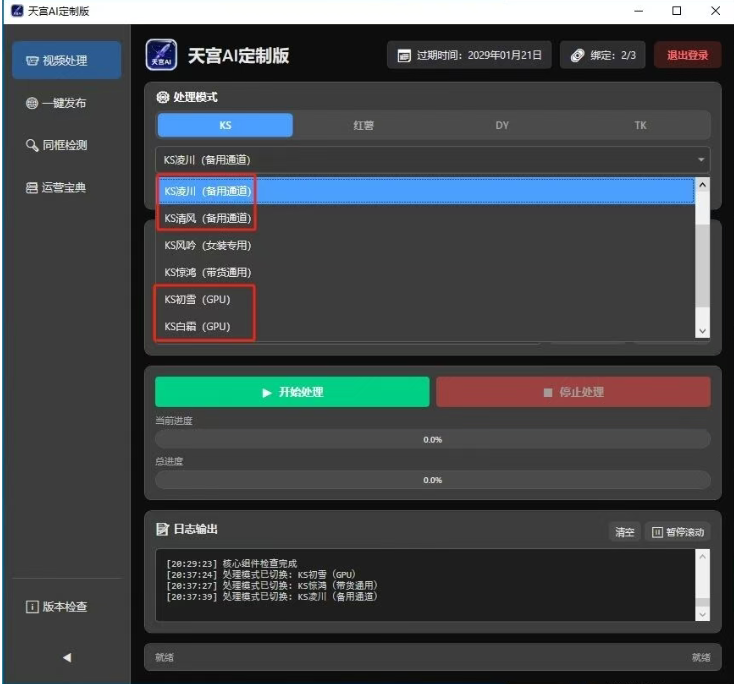The image size is (734, 684).
Task: Switch to the TK tab
Action: (x=640, y=125)
